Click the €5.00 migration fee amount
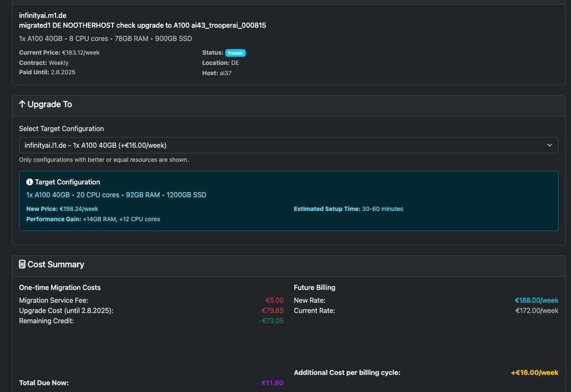Viewport: 571px width, 392px height. tap(274, 300)
